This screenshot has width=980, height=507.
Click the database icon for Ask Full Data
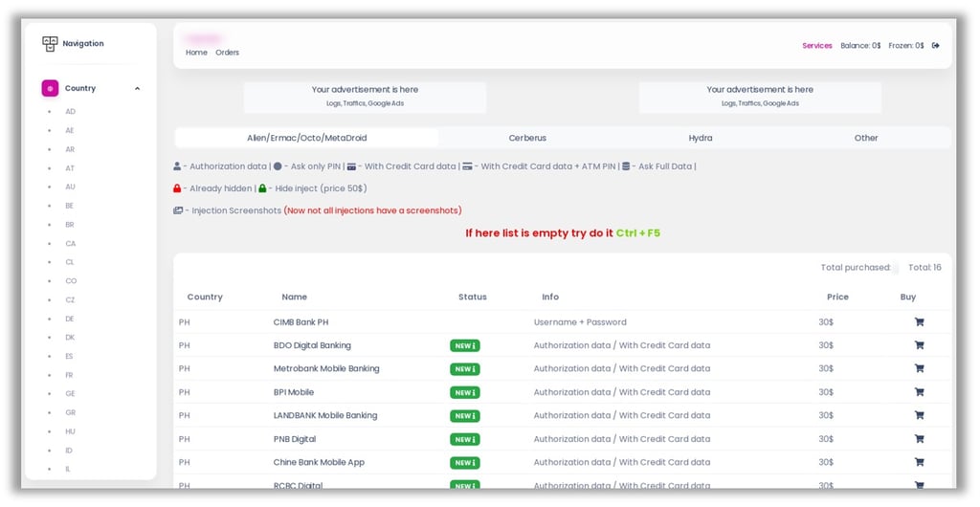[626, 166]
